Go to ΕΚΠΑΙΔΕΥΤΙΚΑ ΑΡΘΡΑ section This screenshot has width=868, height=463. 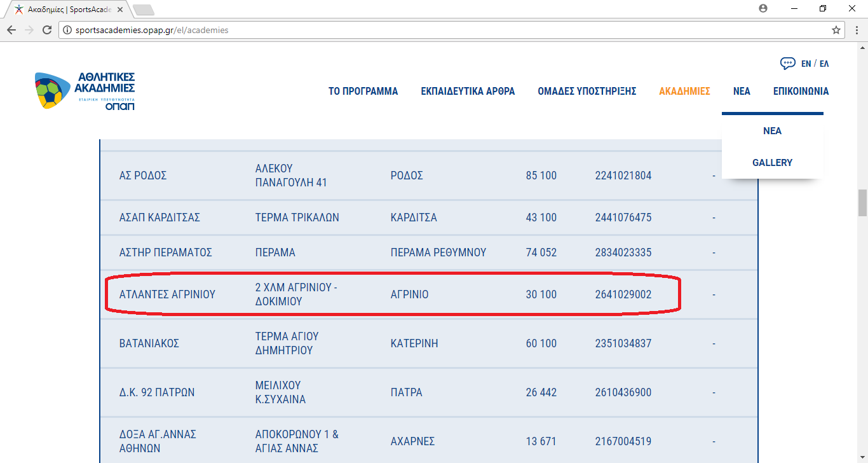coord(468,92)
